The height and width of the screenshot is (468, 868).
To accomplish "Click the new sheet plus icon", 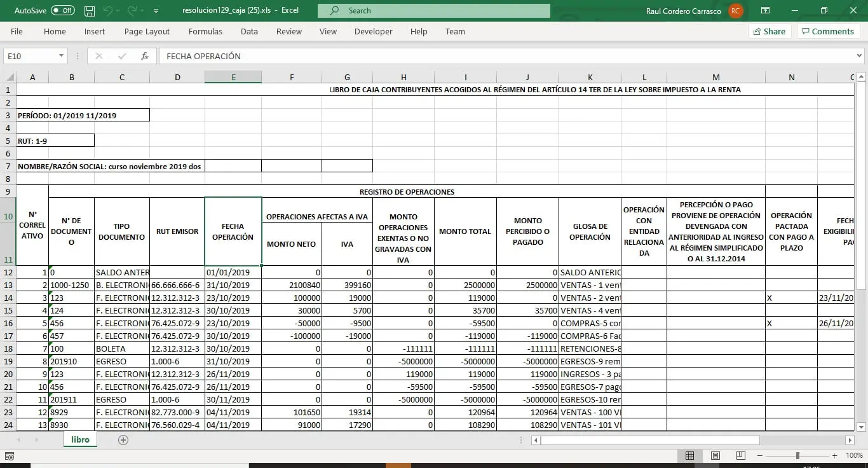I will point(123,440).
